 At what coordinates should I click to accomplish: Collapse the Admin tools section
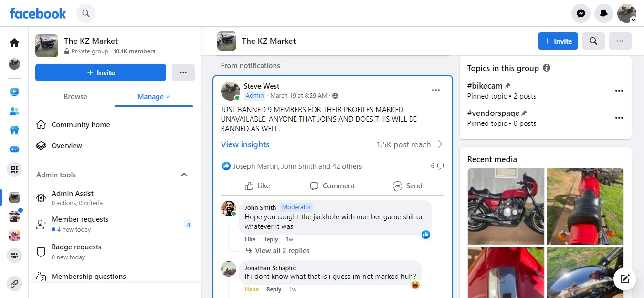tap(184, 175)
